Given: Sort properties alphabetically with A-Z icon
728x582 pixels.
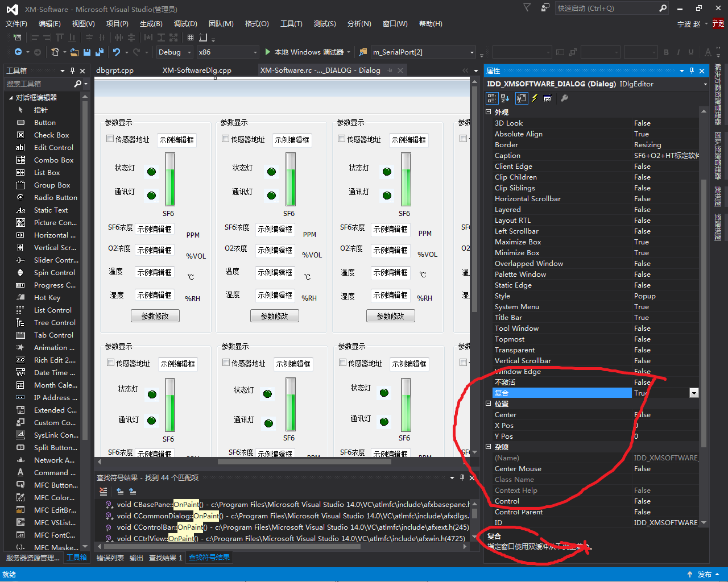Looking at the screenshot, I should 505,98.
